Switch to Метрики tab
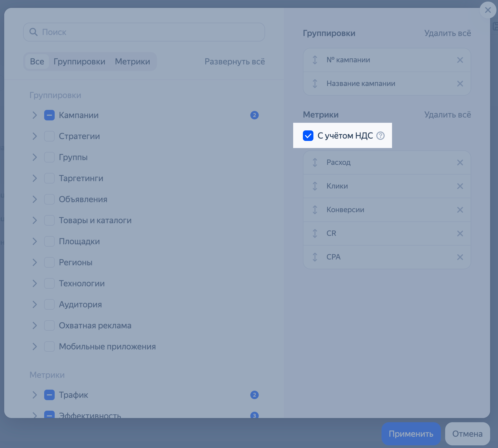 click(133, 62)
